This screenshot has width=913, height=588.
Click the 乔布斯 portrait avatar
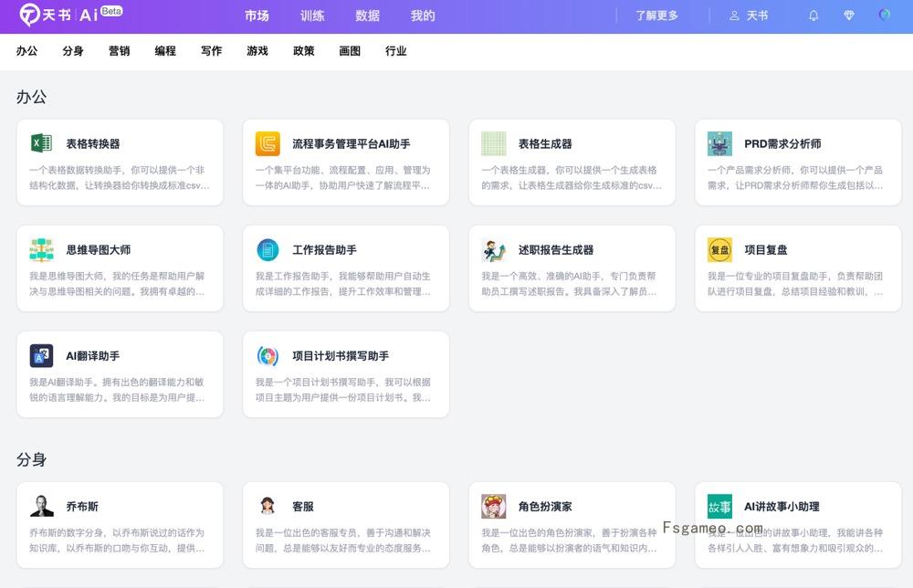click(x=41, y=506)
